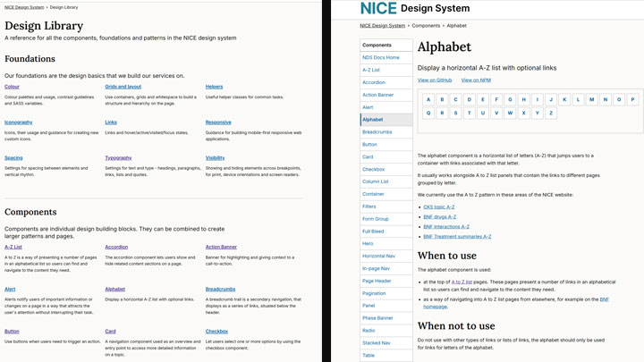Open the Typography link
Viewport: 644px width, 362px height.
(x=118, y=158)
